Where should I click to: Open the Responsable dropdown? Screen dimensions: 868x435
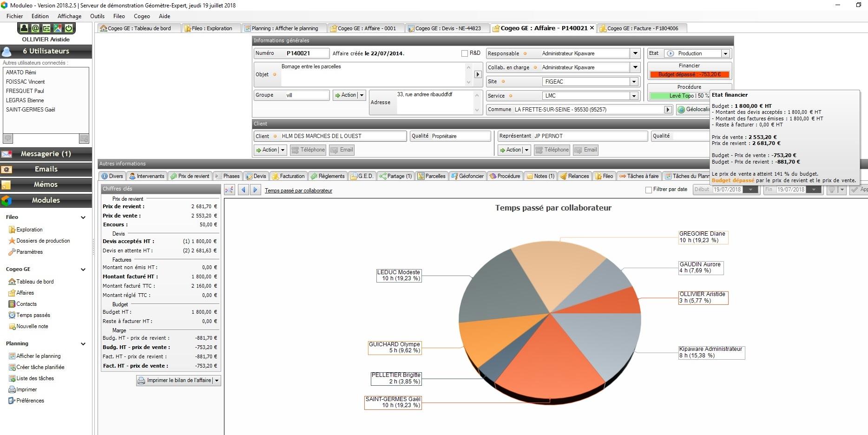click(635, 53)
